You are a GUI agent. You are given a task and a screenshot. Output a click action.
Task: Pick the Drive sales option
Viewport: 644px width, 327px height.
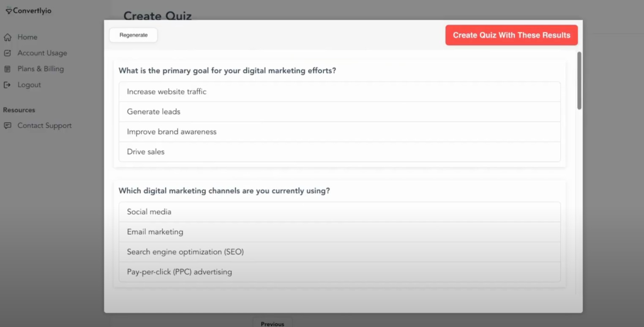[340, 152]
